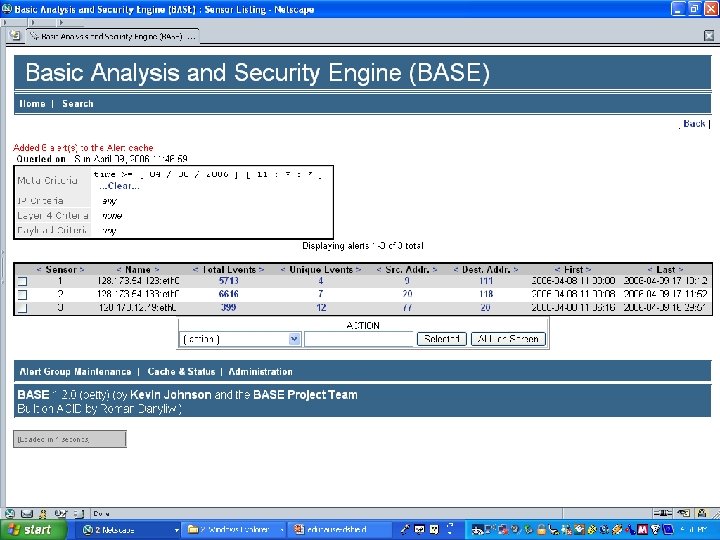Image resolution: width=720 pixels, height=540 pixels.
Task: Open unique events 4 for sensor 1
Action: [x=321, y=281]
